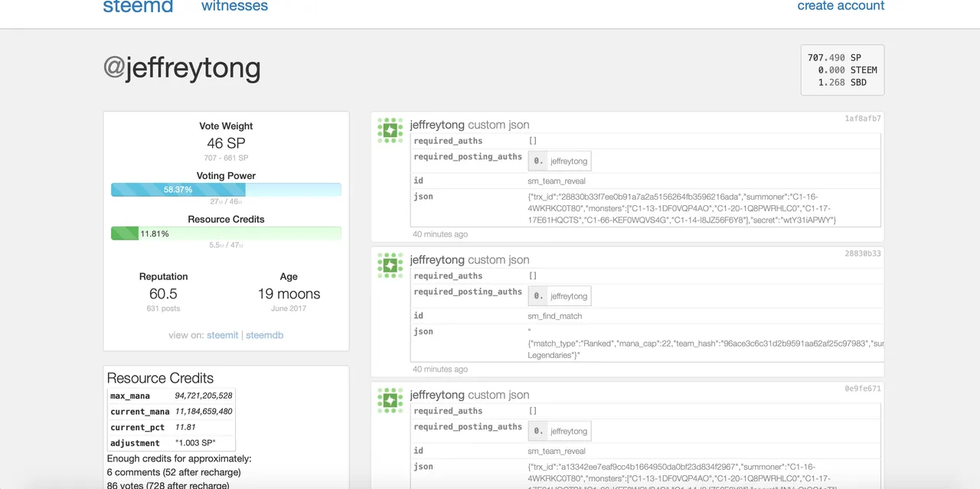
Task: Open transaction hash 1af8afb7
Action: click(863, 119)
